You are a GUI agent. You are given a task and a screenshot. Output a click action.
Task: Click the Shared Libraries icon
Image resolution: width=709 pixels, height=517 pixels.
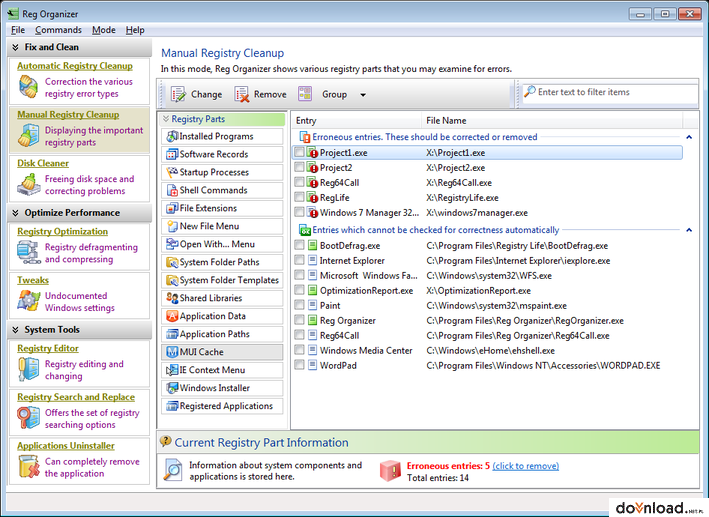pyautogui.click(x=172, y=298)
